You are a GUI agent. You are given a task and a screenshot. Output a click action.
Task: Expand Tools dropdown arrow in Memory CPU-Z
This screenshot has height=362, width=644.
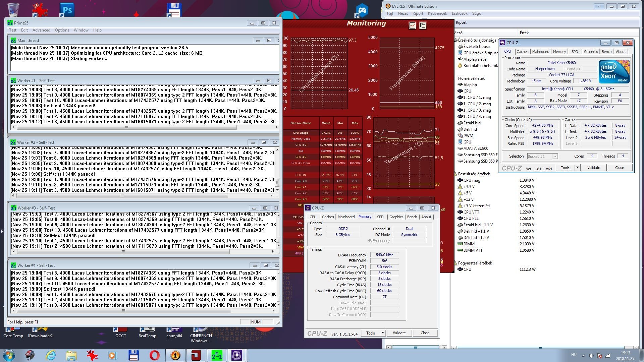[383, 333]
